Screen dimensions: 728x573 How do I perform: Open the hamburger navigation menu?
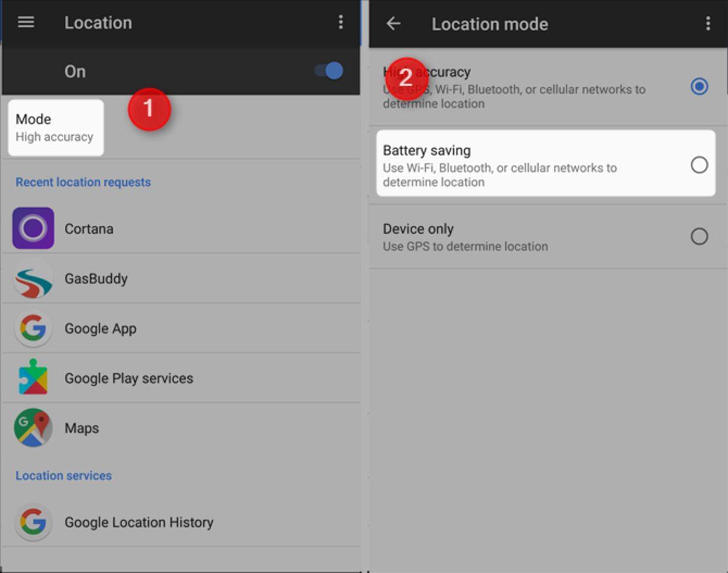pos(26,22)
